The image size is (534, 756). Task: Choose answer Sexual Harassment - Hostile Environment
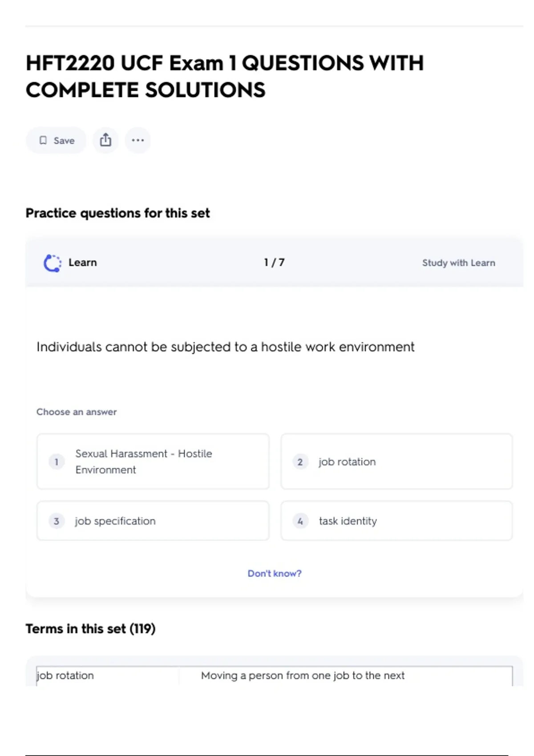point(153,462)
